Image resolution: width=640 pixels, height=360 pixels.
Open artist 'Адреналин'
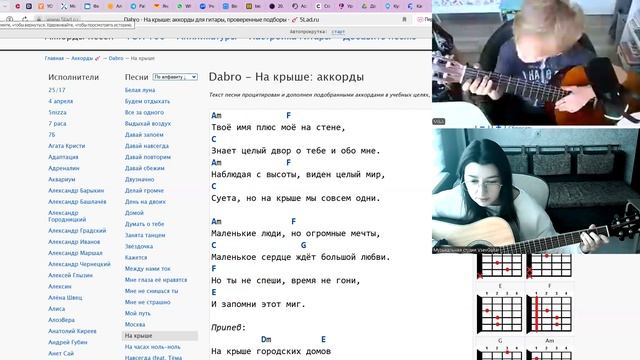tap(64, 168)
